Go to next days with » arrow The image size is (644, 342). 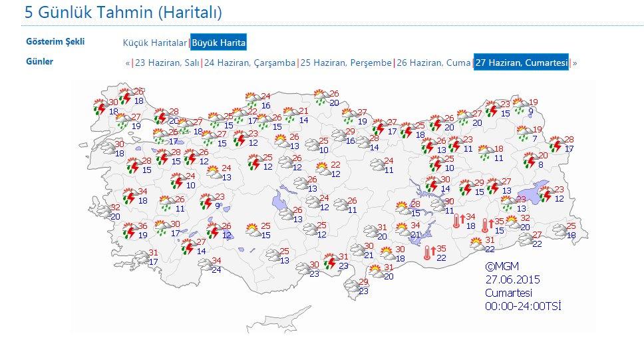tap(575, 63)
